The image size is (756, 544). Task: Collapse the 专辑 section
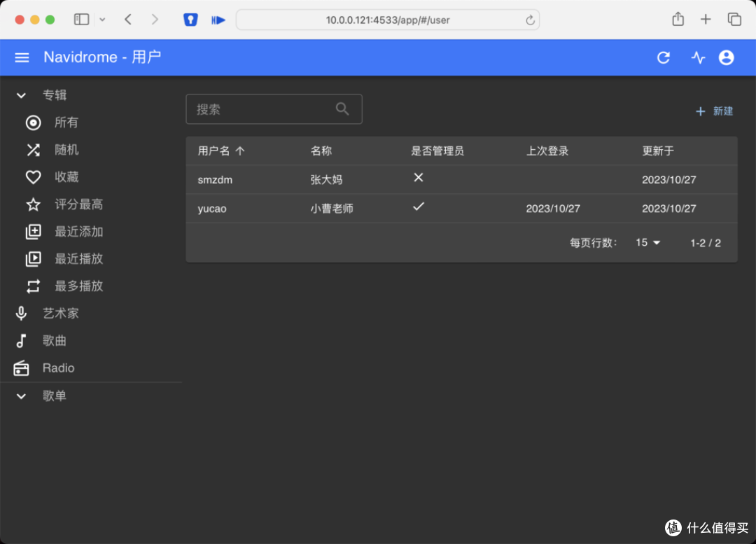(21, 95)
